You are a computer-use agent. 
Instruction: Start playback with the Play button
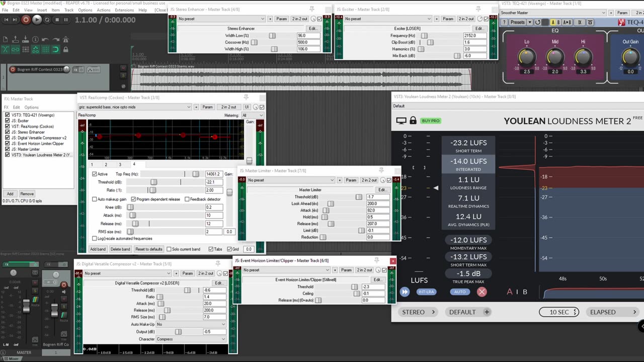point(37,20)
